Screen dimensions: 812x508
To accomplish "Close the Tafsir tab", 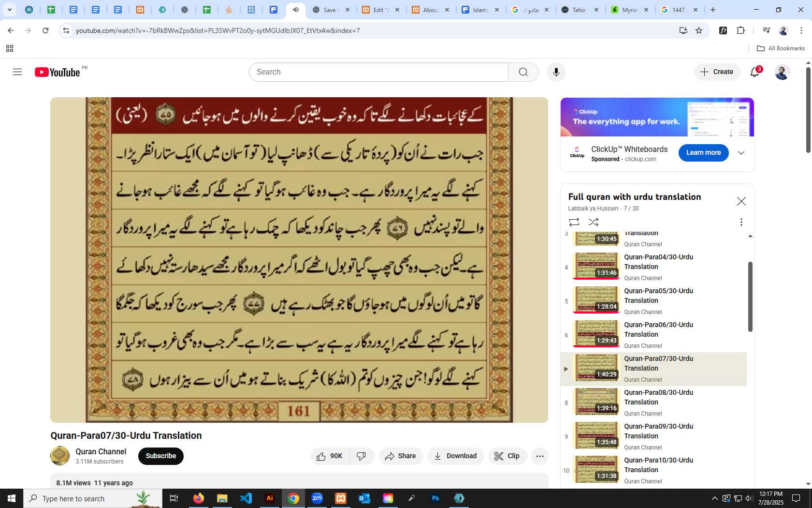I will click(x=596, y=10).
